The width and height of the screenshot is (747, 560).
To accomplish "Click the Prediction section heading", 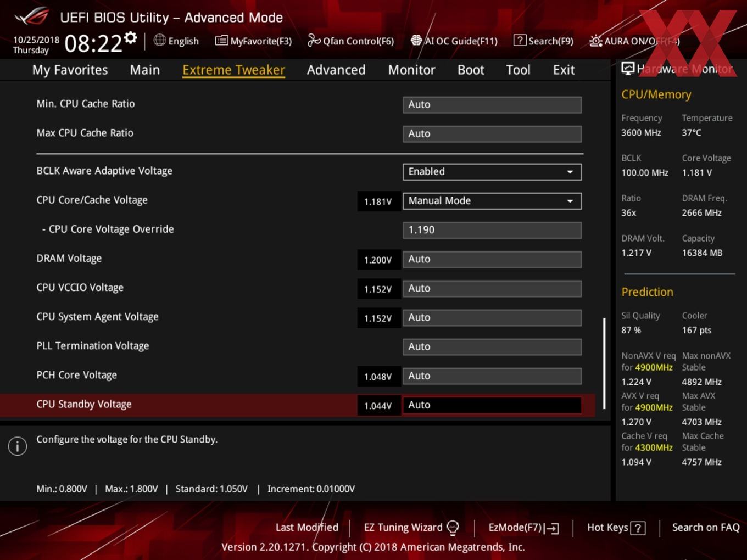I will (x=647, y=292).
